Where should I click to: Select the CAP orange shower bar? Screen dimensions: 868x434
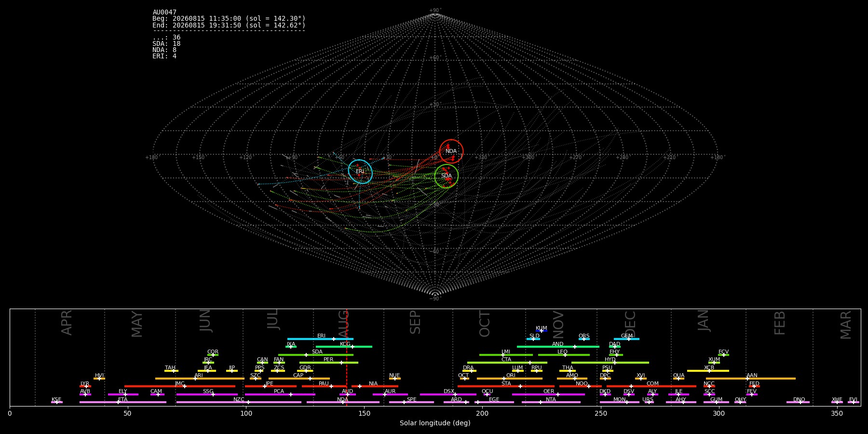tap(299, 379)
